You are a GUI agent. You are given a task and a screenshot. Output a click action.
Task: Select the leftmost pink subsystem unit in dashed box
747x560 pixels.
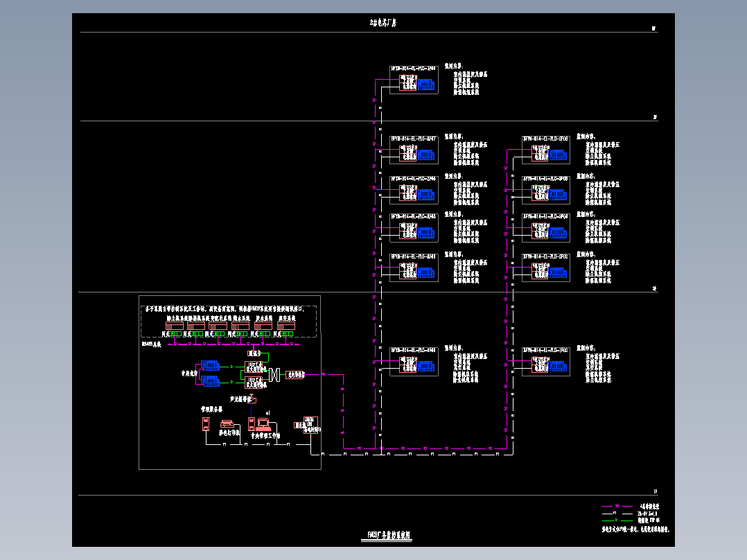point(175,326)
